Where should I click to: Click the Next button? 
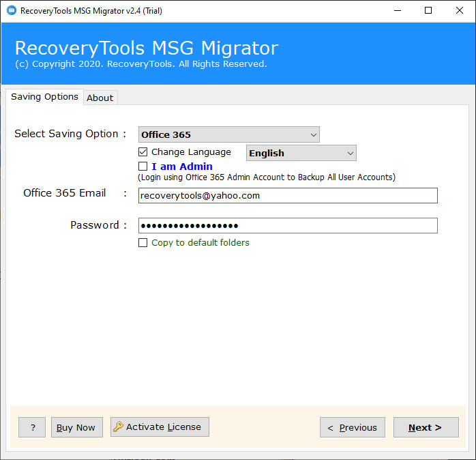pos(426,427)
